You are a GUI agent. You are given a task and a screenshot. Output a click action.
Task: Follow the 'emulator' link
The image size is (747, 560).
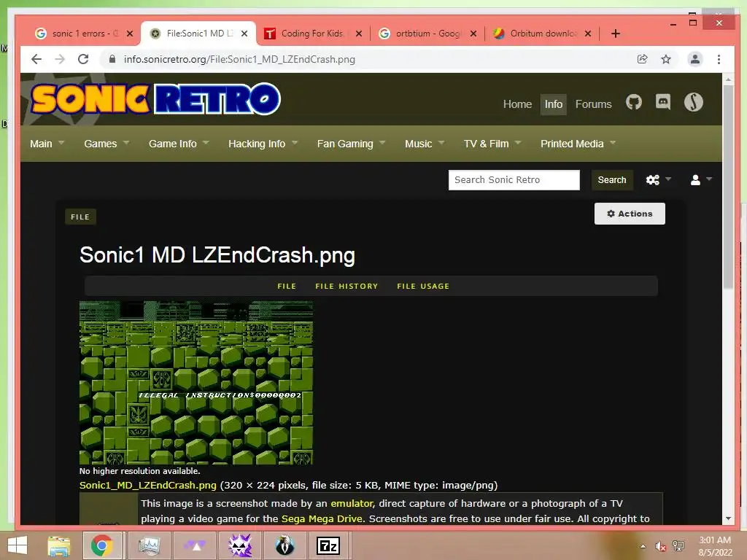352,503
